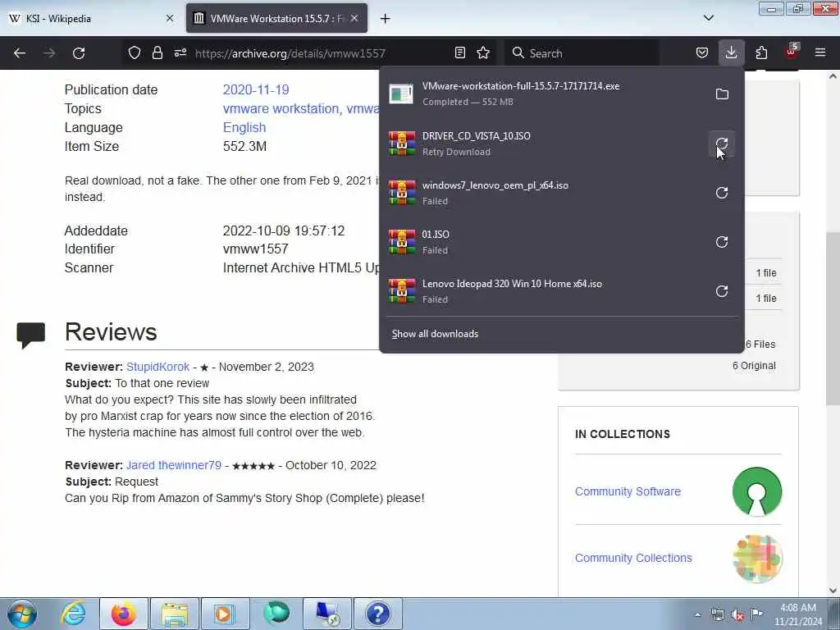This screenshot has width=840, height=630.
Task: Open the English language link
Action: 244,127
